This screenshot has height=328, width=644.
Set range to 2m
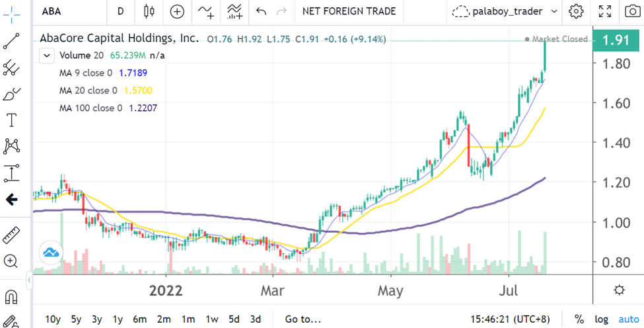(163, 319)
